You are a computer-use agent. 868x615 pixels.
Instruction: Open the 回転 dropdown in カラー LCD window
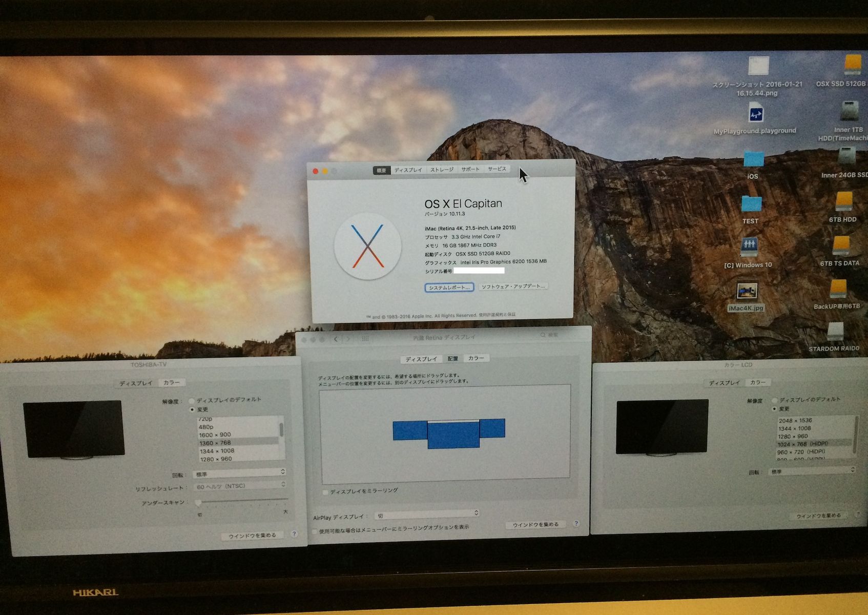tap(812, 471)
